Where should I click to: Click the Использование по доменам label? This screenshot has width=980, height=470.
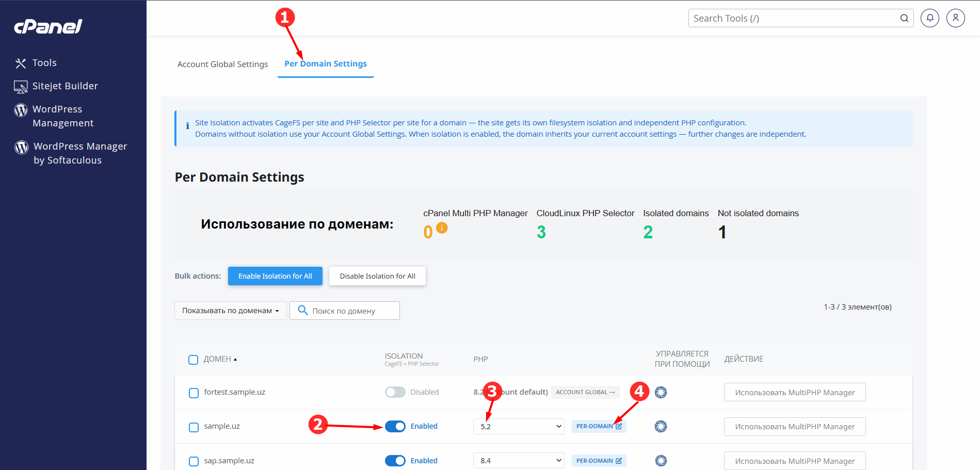(297, 224)
